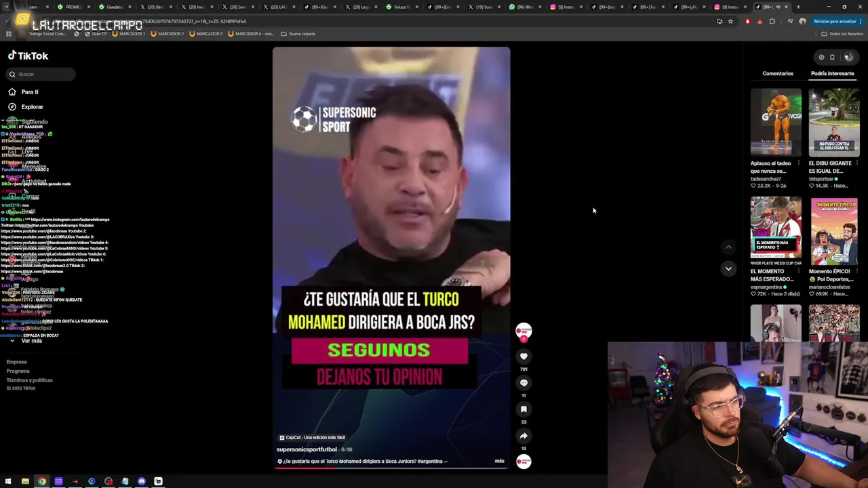Viewport: 868px width, 488px height.
Task: Open 'Todos los favoritos' bookmarks folder
Action: pyautogui.click(x=841, y=34)
